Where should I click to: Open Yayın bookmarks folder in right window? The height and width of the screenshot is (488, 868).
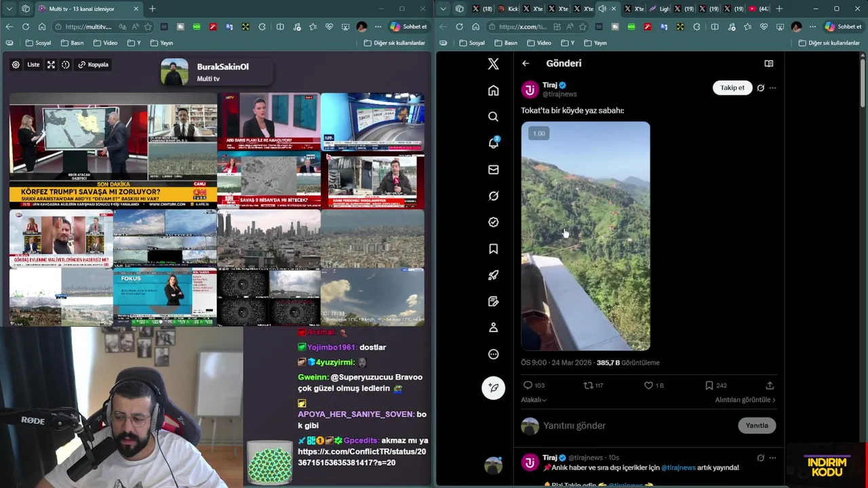(595, 43)
